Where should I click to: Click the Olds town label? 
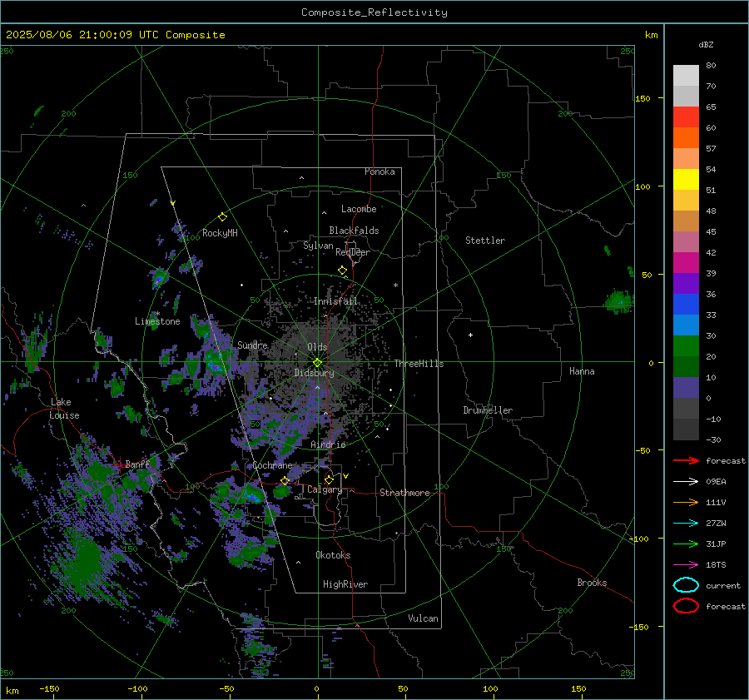pos(317,347)
